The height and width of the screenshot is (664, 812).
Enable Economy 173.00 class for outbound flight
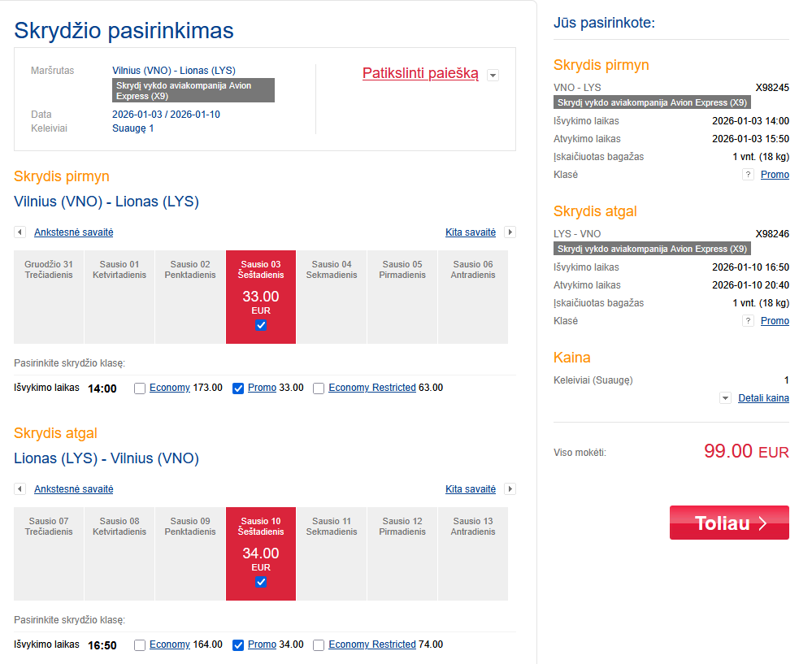(140, 388)
